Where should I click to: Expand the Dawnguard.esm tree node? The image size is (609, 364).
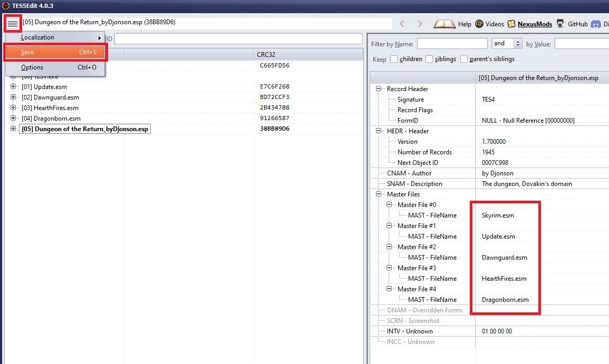[13, 97]
